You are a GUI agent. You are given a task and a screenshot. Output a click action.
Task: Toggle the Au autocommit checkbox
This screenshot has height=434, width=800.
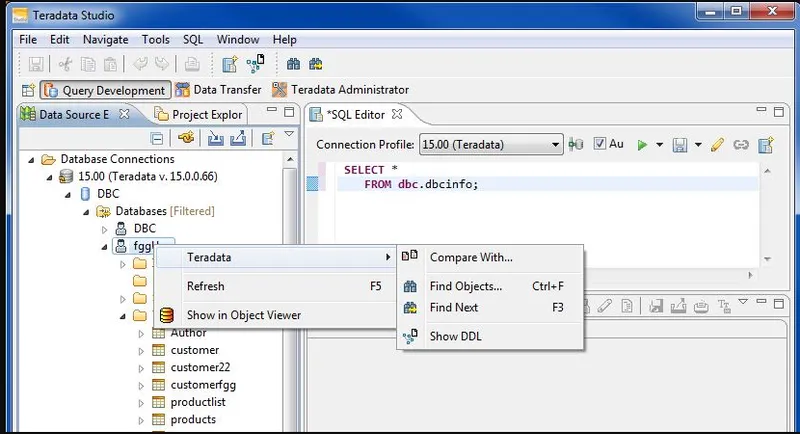(599, 144)
